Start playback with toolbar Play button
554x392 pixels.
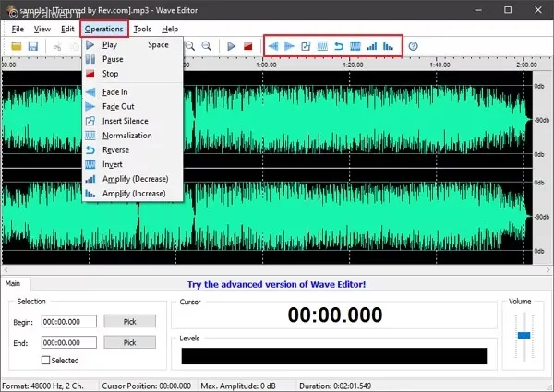pyautogui.click(x=232, y=46)
